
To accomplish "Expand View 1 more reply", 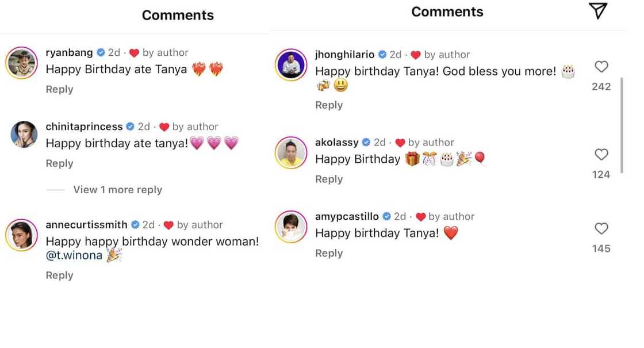I will 117,190.
